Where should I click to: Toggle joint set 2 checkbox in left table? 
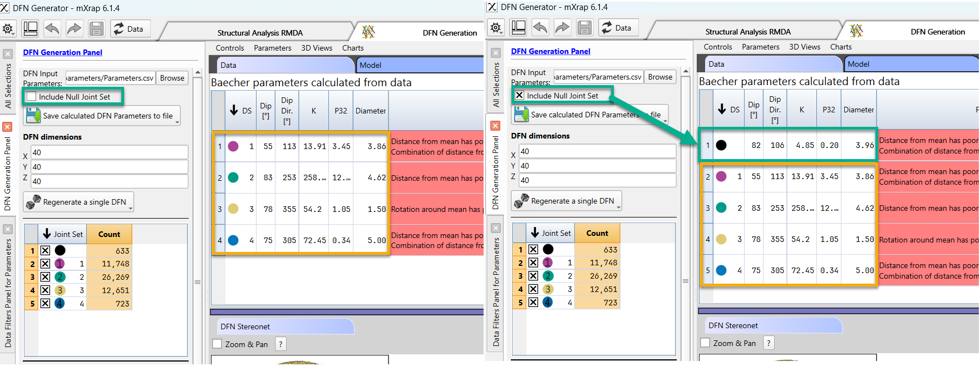pyautogui.click(x=46, y=277)
